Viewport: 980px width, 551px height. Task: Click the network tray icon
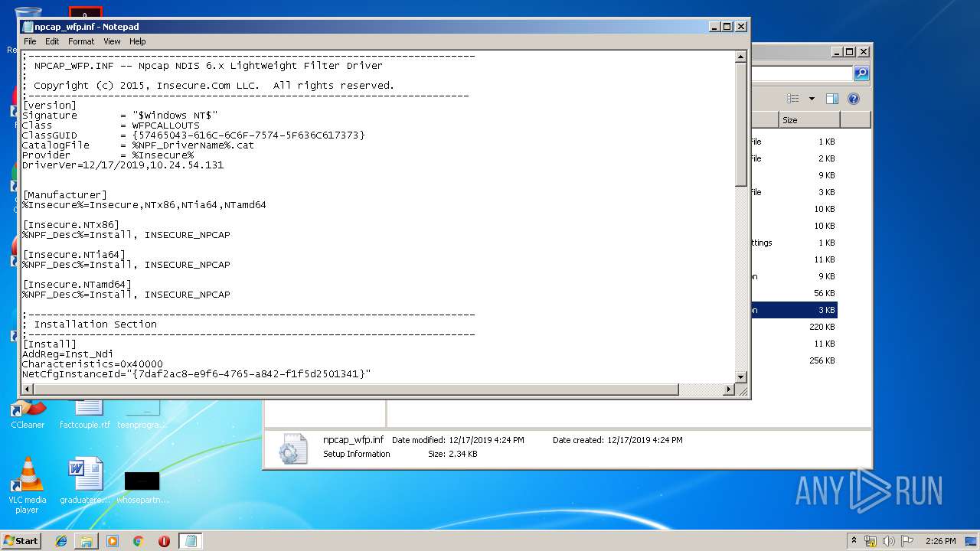click(x=871, y=541)
